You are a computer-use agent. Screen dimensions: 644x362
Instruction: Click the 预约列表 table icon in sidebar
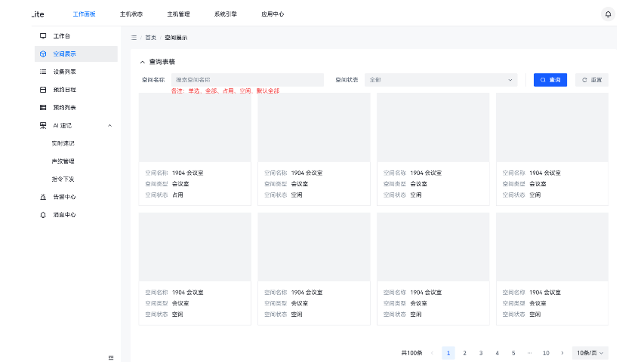[43, 108]
